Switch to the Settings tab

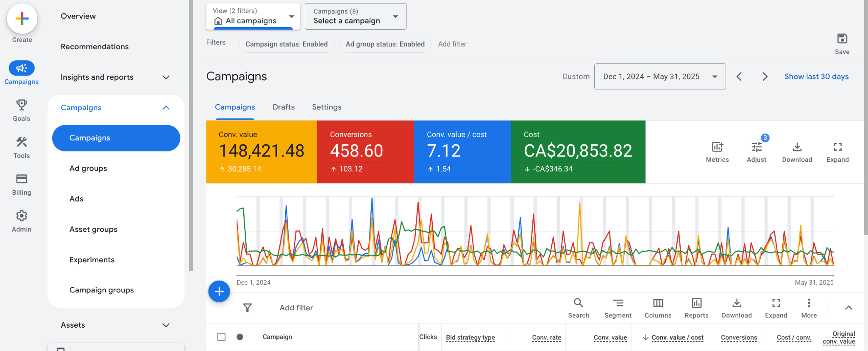tap(326, 107)
